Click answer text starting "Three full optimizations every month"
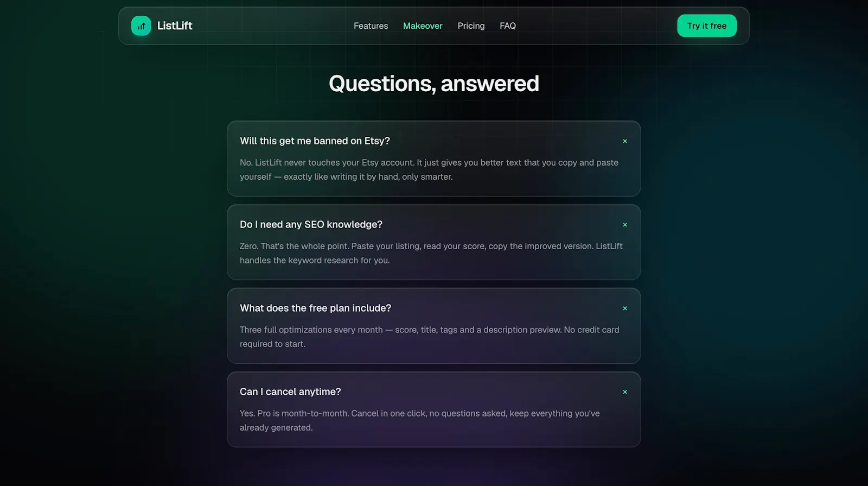The width and height of the screenshot is (868, 486). [430, 337]
